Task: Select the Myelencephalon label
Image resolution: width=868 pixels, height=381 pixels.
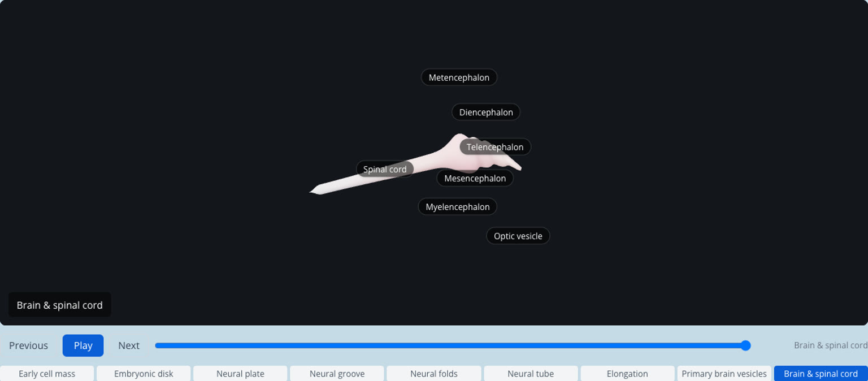Action: coord(457,207)
